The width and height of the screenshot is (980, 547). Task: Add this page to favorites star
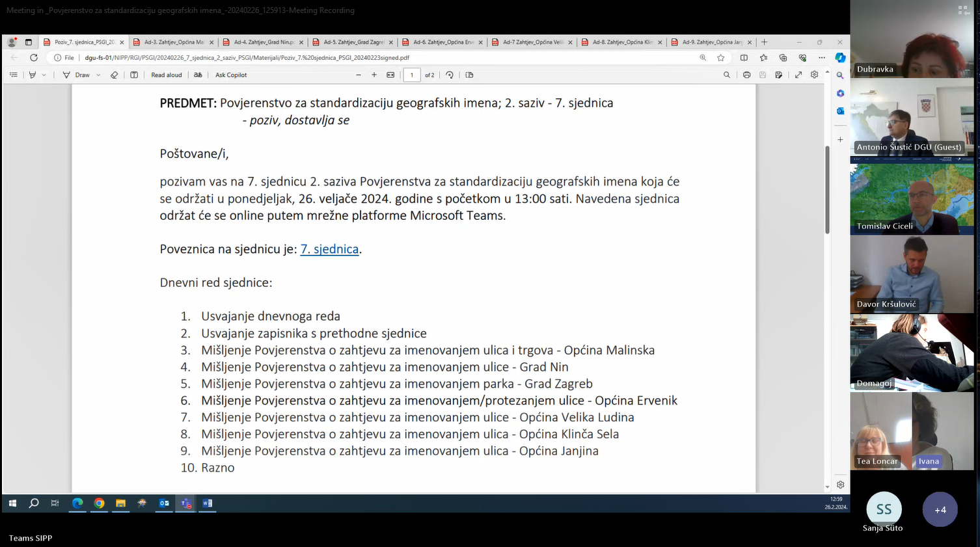click(x=721, y=58)
